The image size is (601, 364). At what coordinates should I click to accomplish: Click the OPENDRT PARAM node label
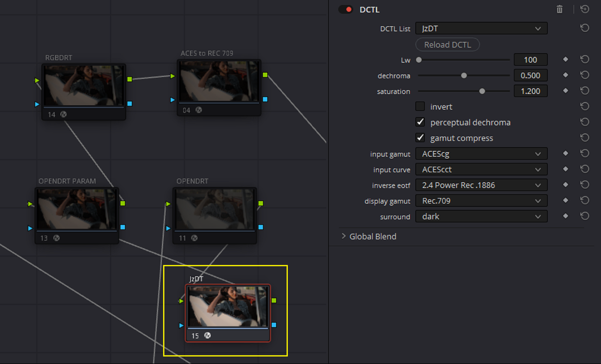pos(67,181)
